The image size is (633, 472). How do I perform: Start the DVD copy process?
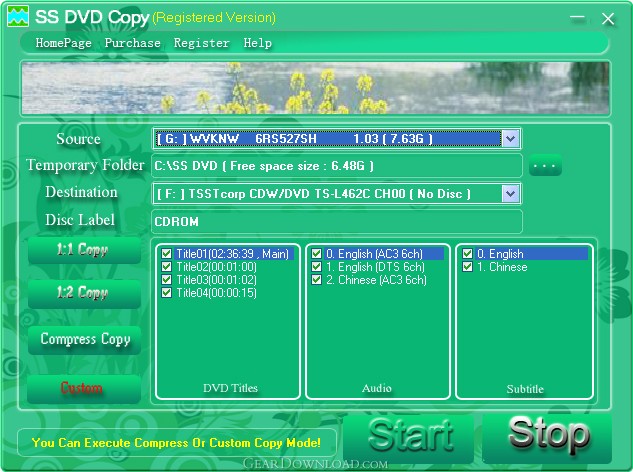pyautogui.click(x=409, y=438)
